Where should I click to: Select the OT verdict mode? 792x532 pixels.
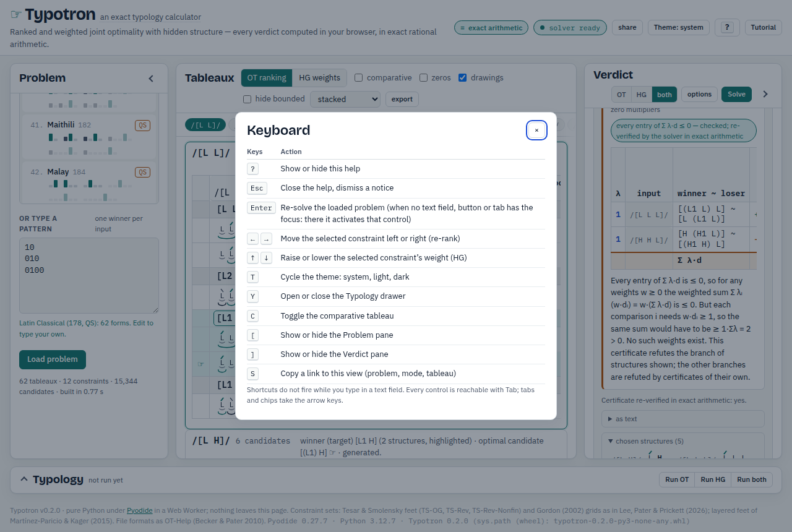(x=621, y=95)
